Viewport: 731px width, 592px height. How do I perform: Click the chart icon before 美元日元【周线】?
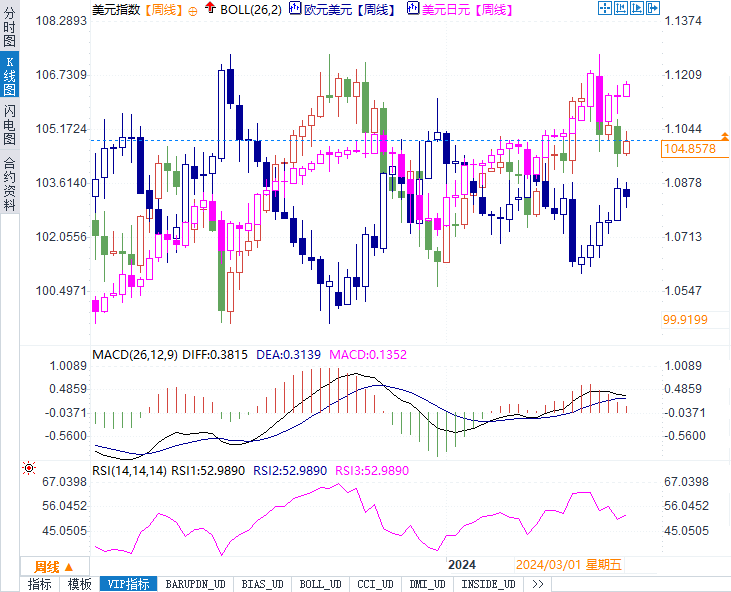[x=413, y=8]
